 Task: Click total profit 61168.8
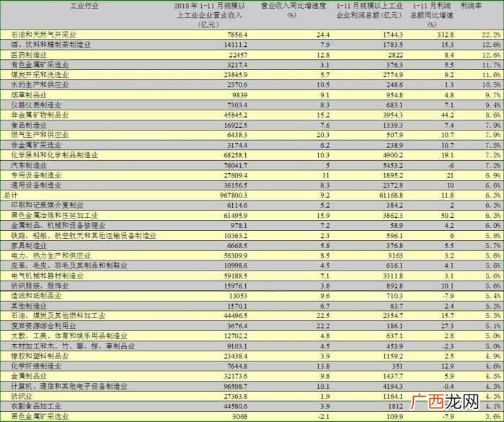tap(391, 195)
